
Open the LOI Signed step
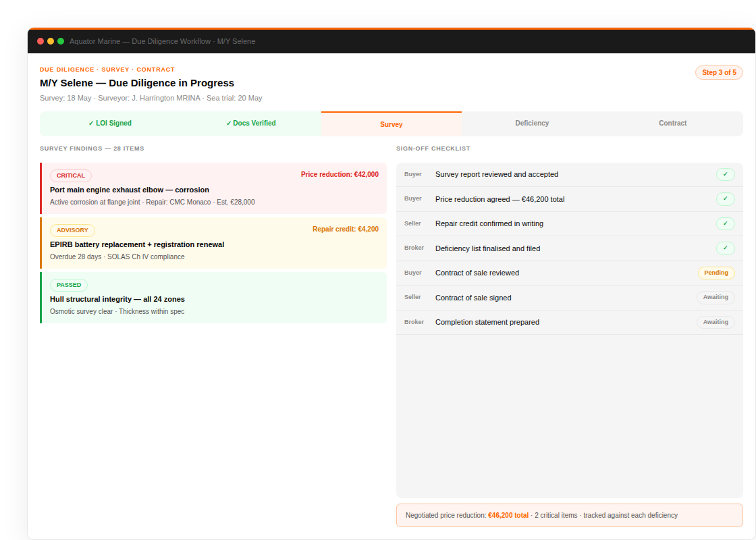(110, 124)
